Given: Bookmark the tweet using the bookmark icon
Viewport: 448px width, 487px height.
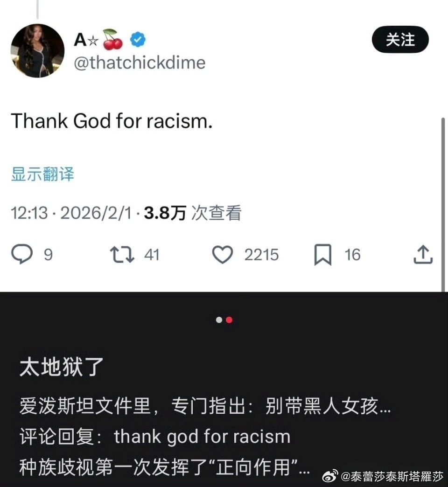Looking at the screenshot, I should [323, 255].
